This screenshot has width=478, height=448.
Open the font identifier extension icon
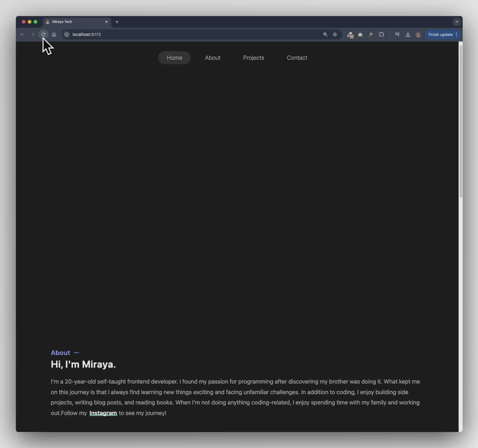371,34
